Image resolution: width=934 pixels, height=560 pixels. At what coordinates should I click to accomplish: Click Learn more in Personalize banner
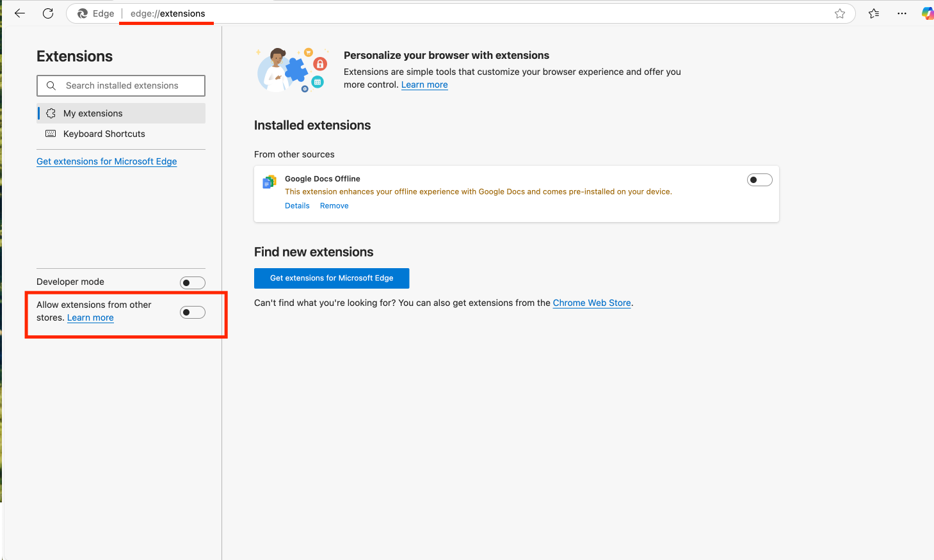click(424, 84)
